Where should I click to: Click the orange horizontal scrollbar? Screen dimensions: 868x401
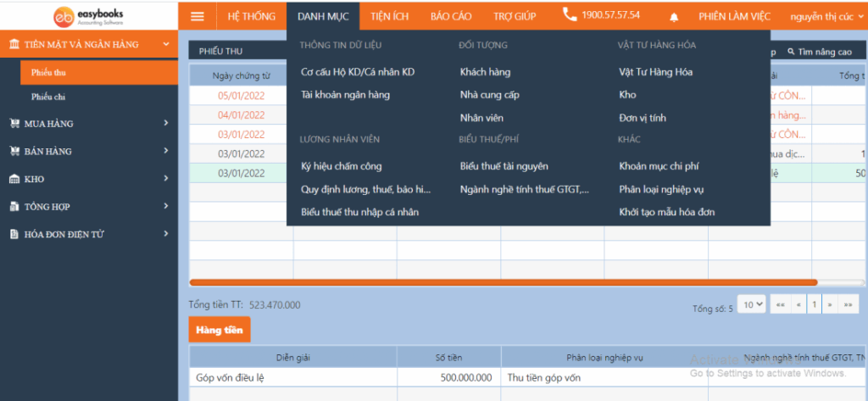pyautogui.click(x=504, y=282)
